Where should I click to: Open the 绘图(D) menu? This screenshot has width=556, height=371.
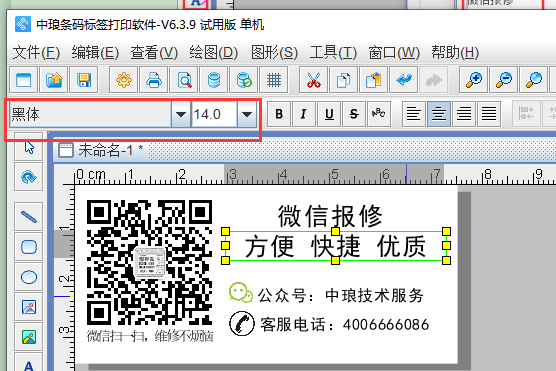[x=213, y=53]
